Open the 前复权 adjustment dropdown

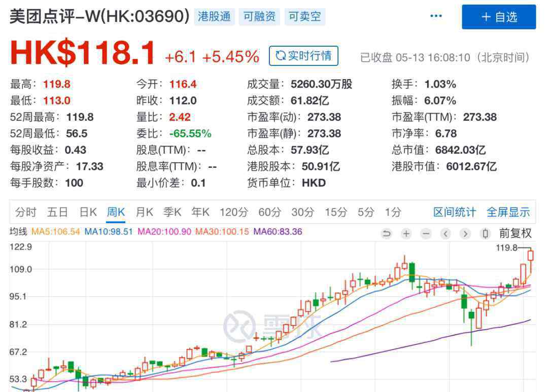pyautogui.click(x=516, y=233)
